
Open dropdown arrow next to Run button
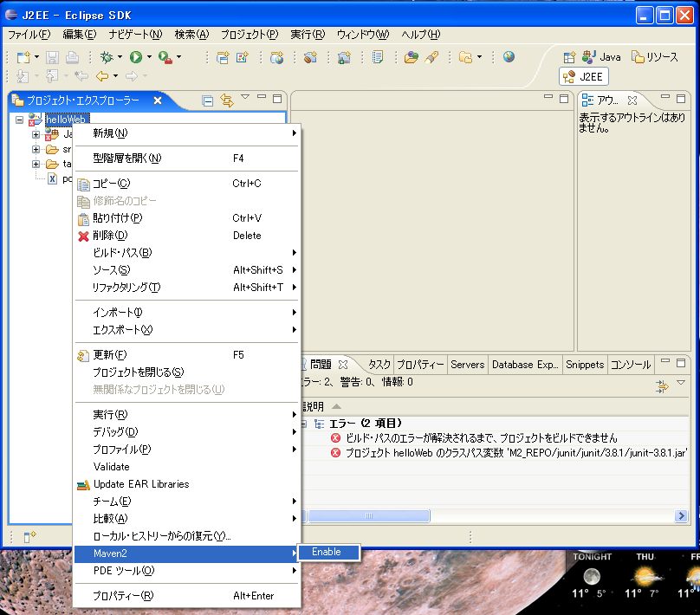pyautogui.click(x=149, y=57)
